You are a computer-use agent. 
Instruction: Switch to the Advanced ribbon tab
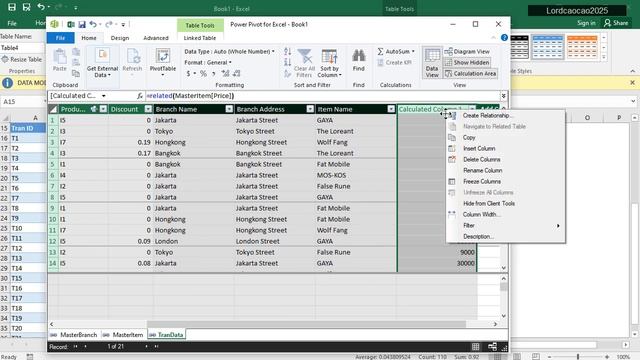point(156,38)
